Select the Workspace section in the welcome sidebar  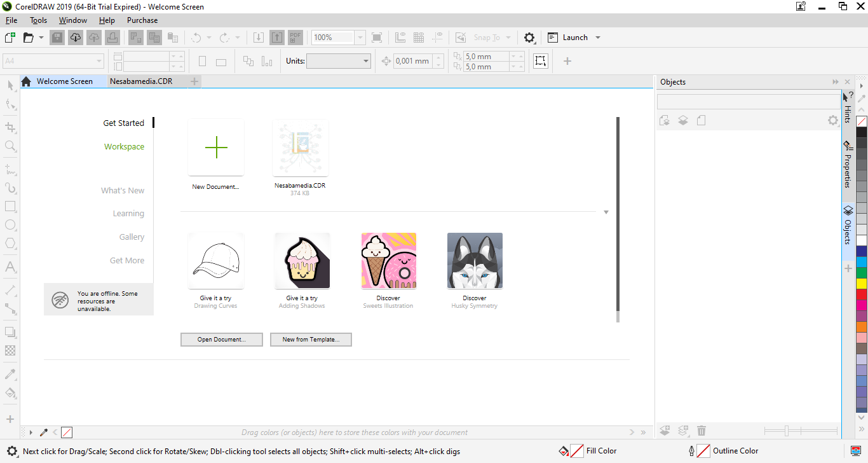point(124,146)
